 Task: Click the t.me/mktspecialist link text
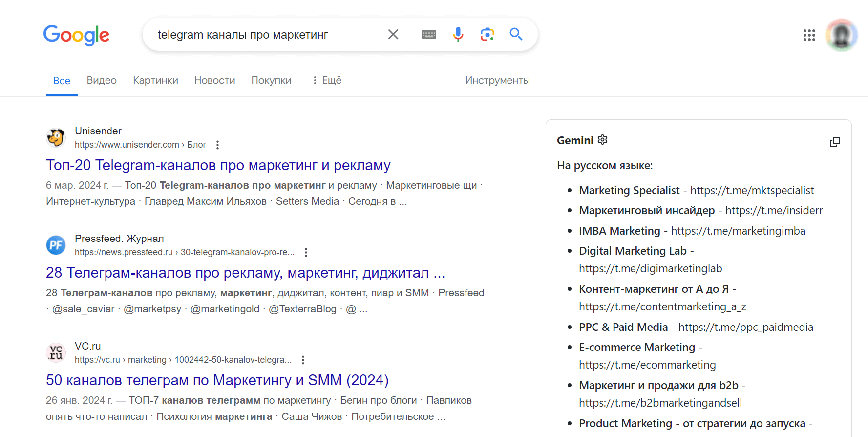point(752,190)
